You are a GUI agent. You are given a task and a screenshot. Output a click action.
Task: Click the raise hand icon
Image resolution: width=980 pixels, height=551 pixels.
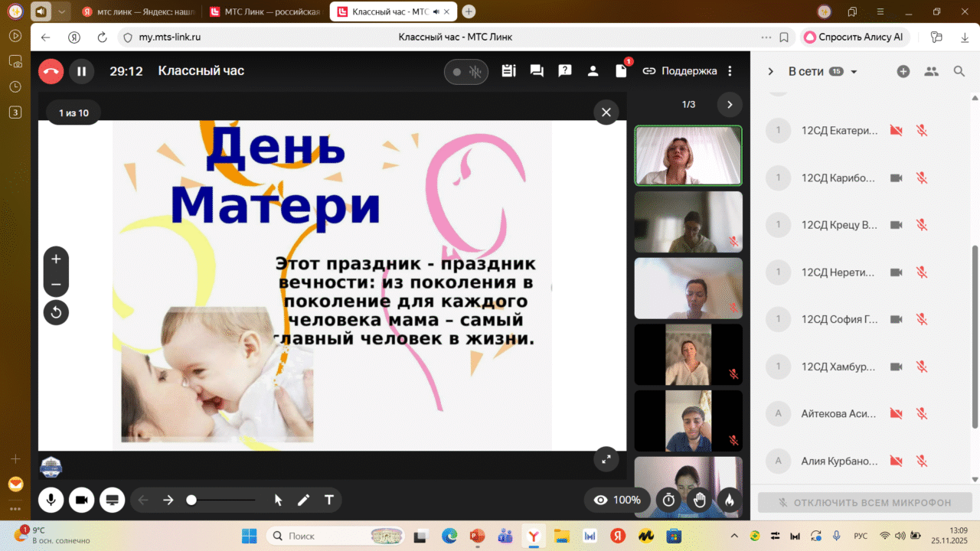click(699, 500)
